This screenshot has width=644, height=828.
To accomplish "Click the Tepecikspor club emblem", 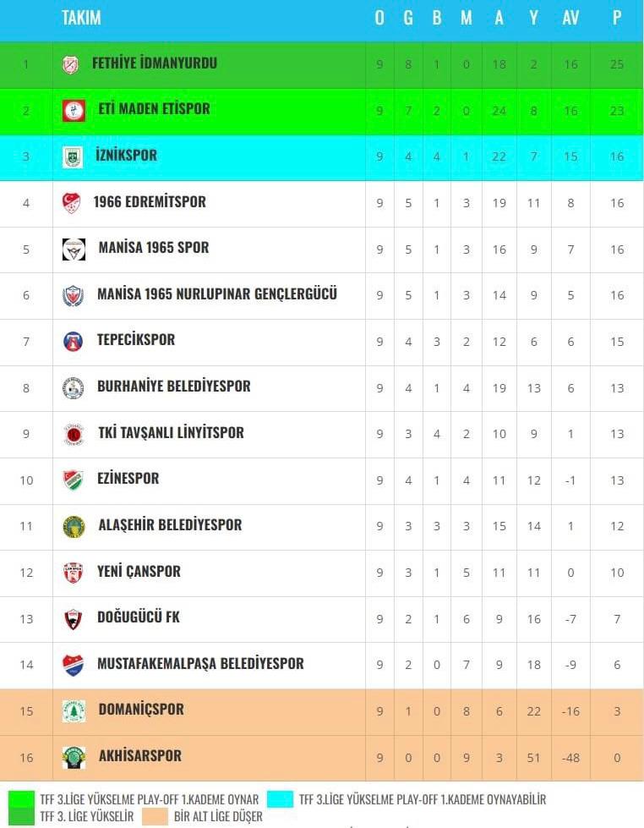I will point(73,341).
